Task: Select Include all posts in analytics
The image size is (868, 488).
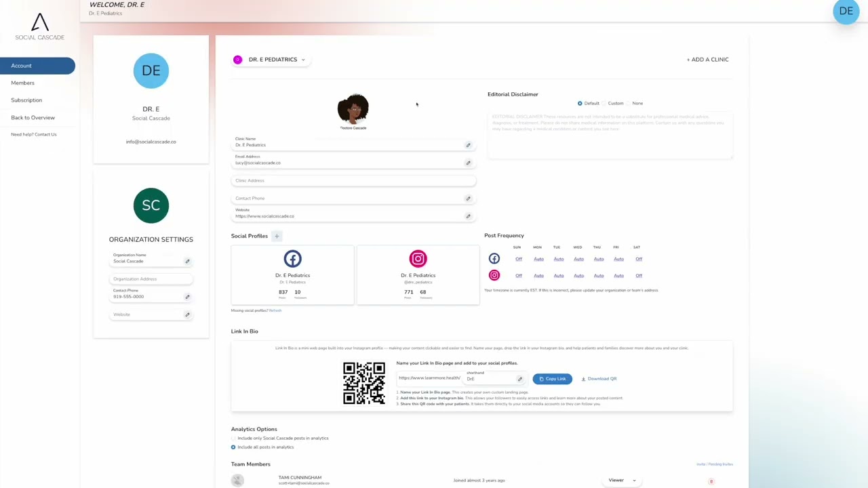Action: [x=233, y=447]
